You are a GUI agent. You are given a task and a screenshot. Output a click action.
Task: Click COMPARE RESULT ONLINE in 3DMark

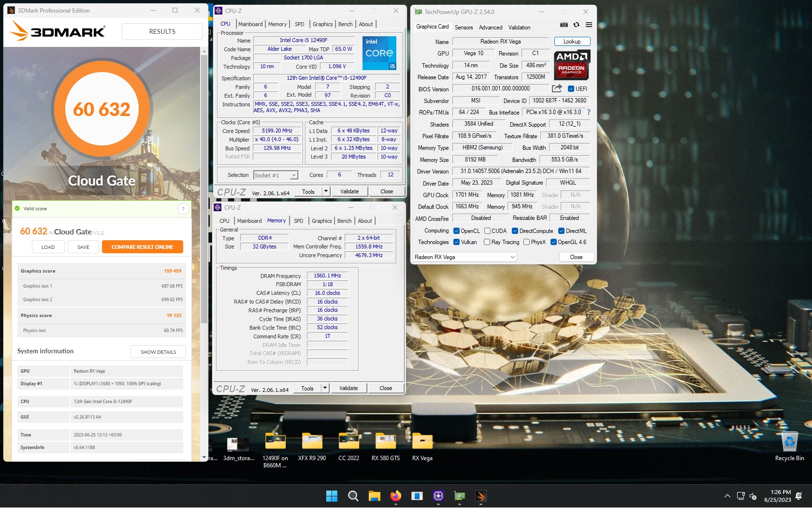(143, 247)
